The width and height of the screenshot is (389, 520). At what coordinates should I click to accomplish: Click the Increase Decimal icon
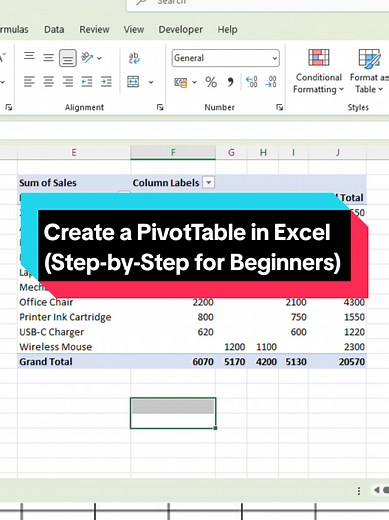252,82
